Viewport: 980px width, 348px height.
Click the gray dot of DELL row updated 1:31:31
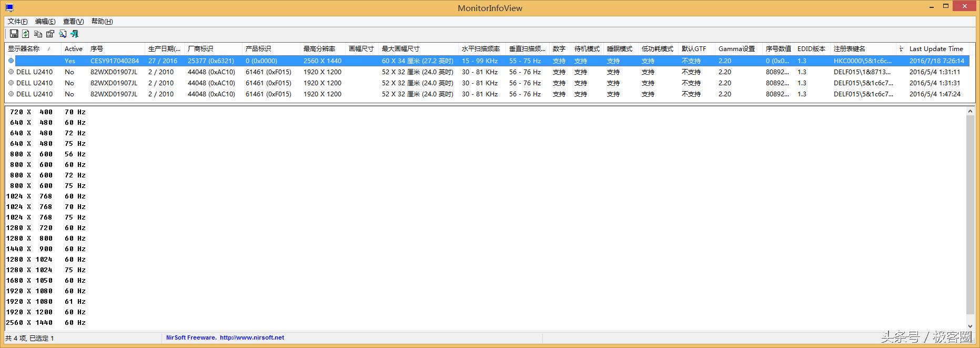[x=11, y=83]
